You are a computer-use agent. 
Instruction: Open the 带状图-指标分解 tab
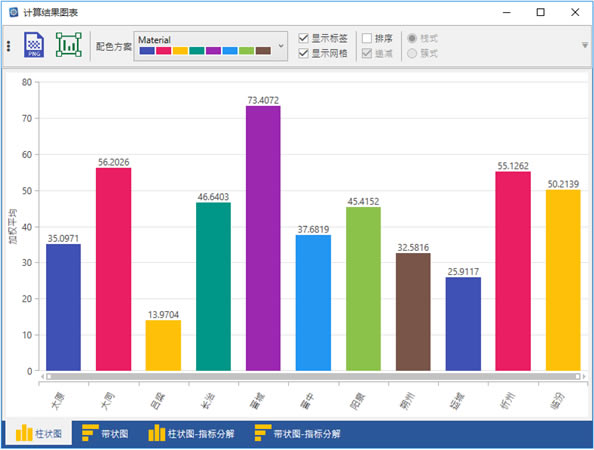click(297, 433)
